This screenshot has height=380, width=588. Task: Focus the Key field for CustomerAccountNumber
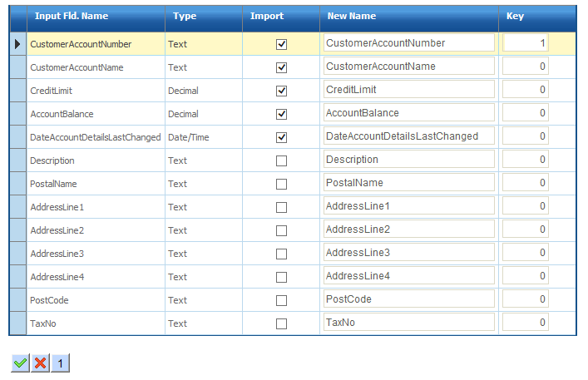click(x=526, y=43)
